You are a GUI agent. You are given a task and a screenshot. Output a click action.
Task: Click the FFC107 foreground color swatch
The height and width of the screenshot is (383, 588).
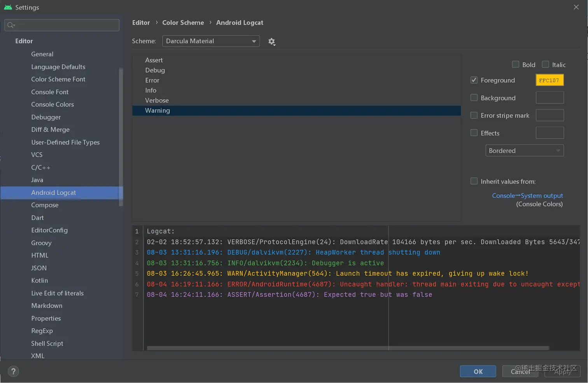(x=549, y=80)
